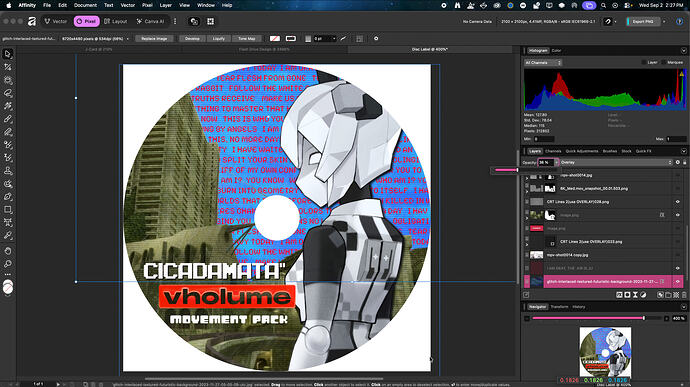Viewport: 690px width, 387px height.
Task: Click the fill swatch with red slash
Action: [275, 39]
